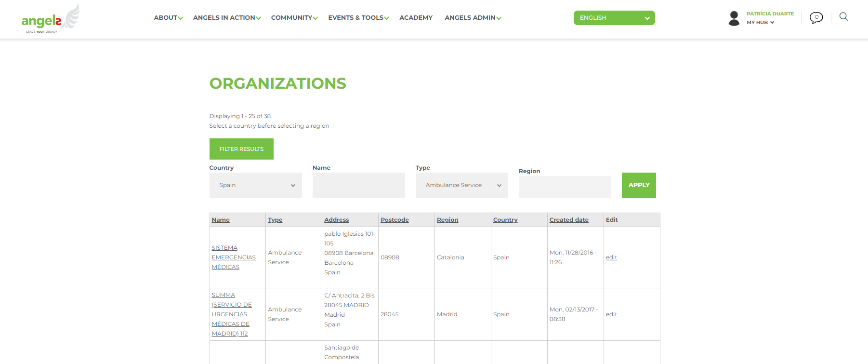Focus the Name filter field
This screenshot has height=364, width=868.
click(x=359, y=185)
